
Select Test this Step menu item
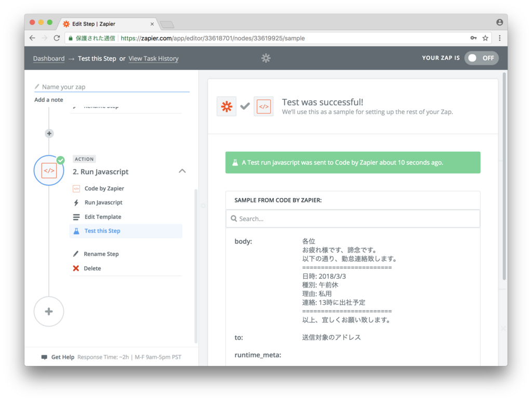126,231
